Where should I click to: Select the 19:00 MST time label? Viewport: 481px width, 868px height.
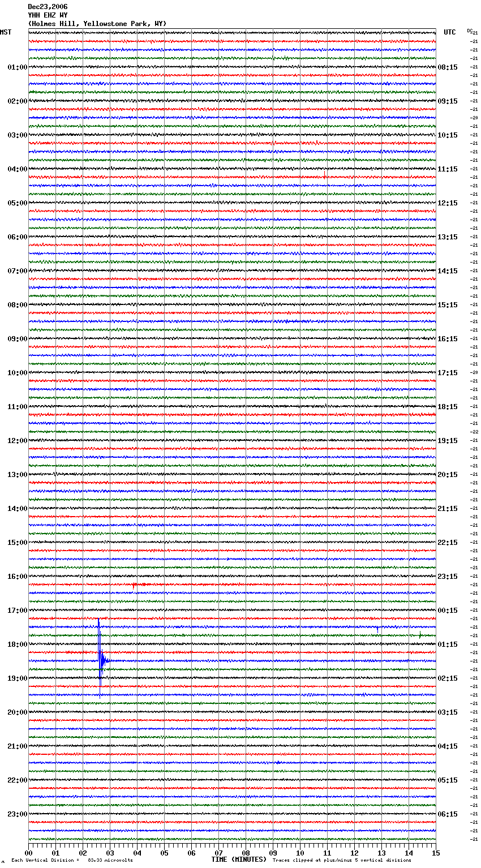click(x=17, y=678)
